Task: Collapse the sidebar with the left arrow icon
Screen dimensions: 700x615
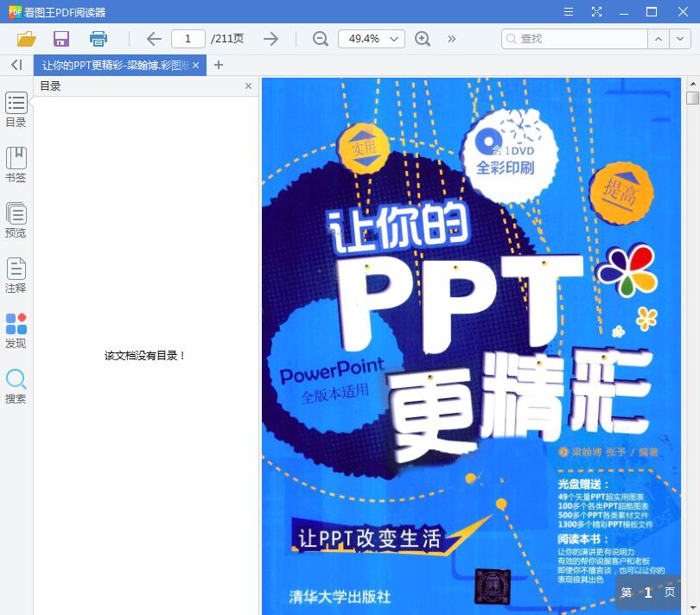Action: click(x=16, y=65)
